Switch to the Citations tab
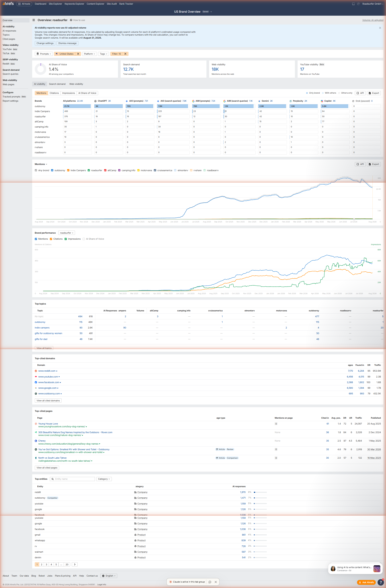The width and height of the screenshot is (386, 588). [54, 93]
